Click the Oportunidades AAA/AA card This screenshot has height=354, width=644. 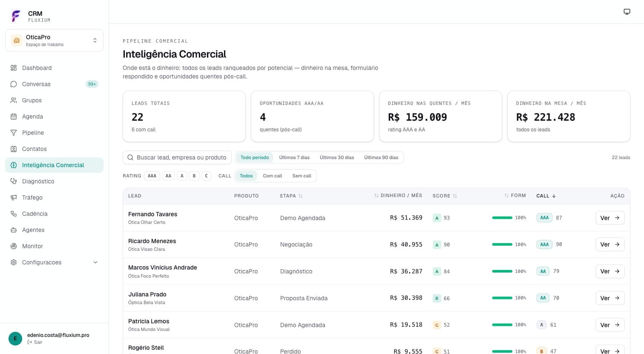click(x=312, y=116)
